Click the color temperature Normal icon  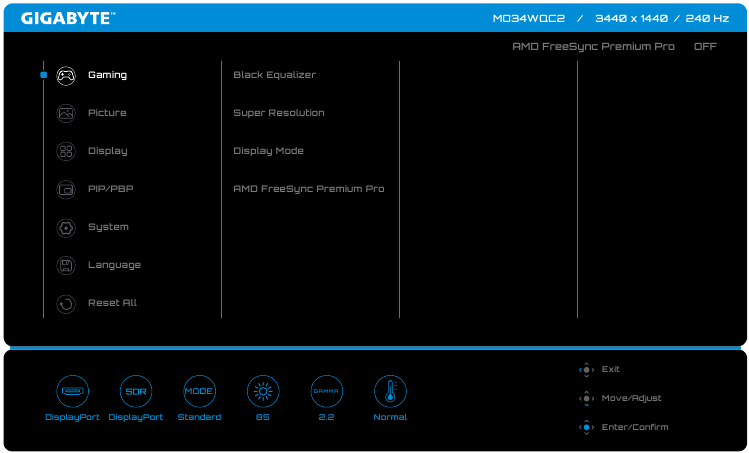click(x=390, y=391)
